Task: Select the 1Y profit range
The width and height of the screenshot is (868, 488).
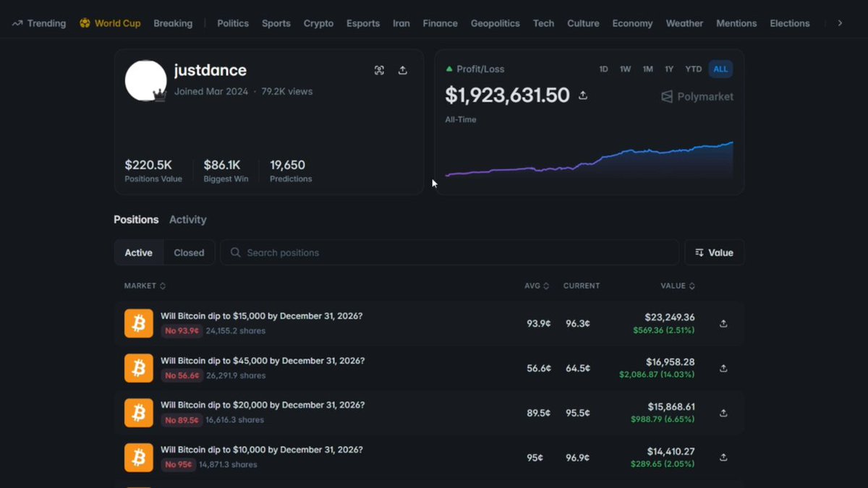Action: (x=669, y=69)
